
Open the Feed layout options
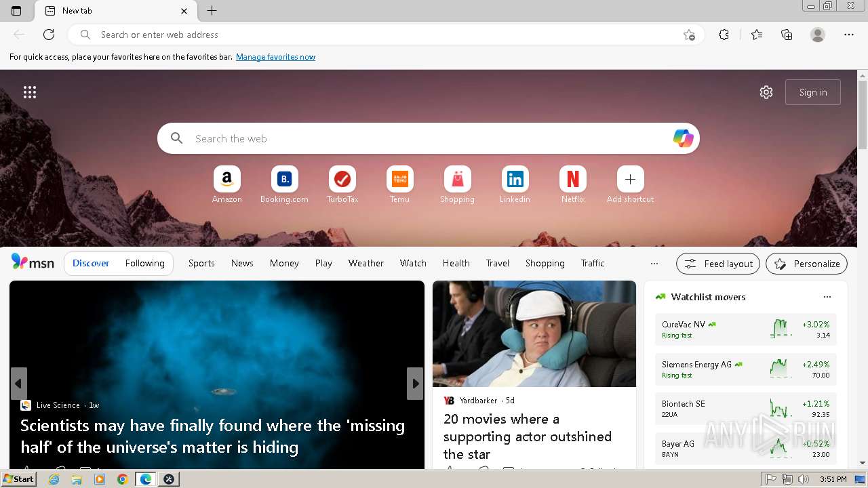click(x=718, y=264)
